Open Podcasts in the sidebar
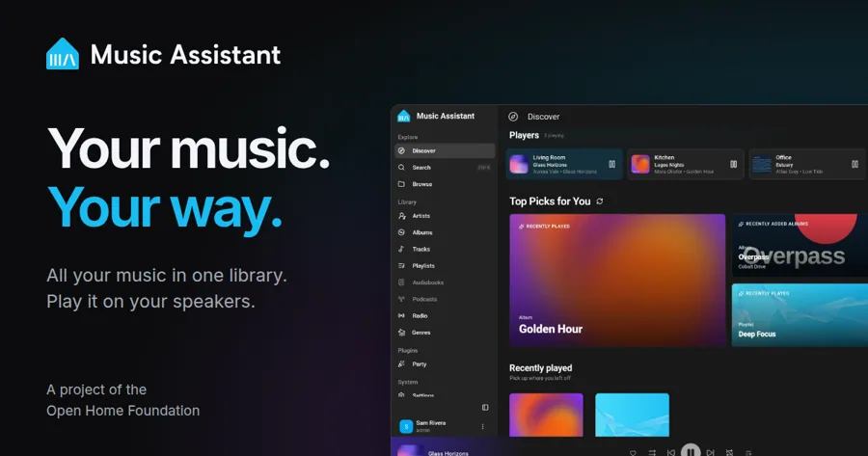Viewport: 868px width, 456px height. pos(445,299)
